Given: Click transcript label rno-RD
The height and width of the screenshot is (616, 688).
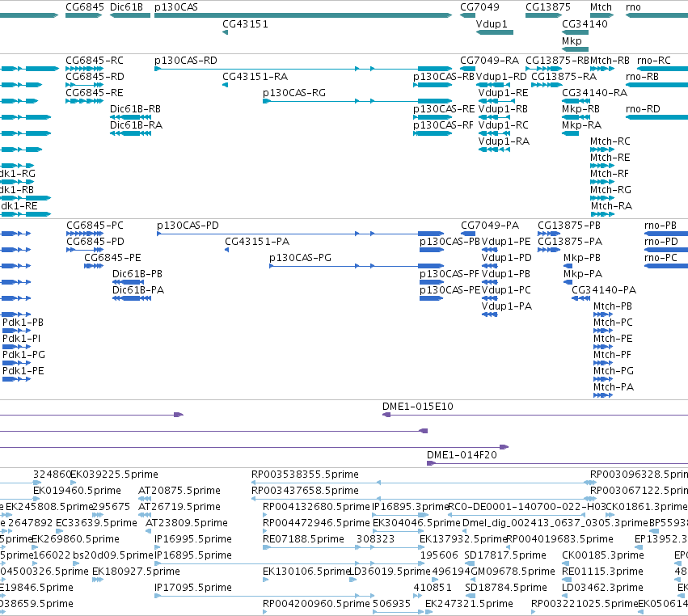Looking at the screenshot, I should 643,109.
